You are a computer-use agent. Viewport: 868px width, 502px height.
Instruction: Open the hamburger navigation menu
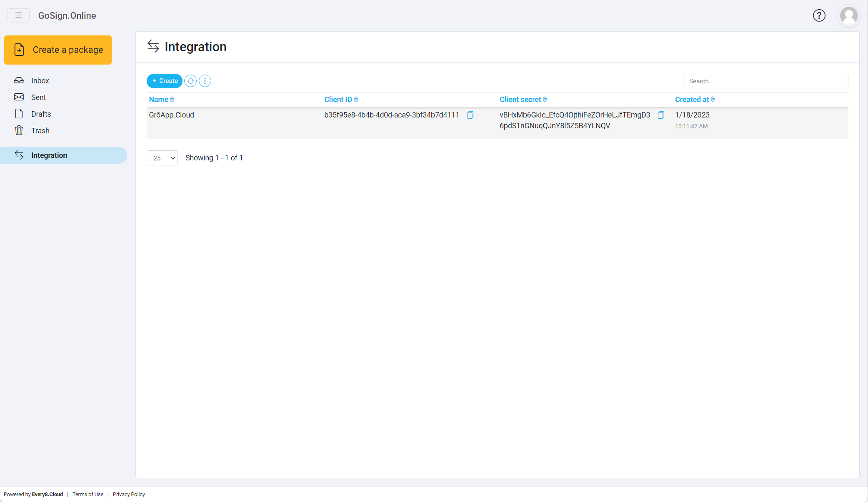[x=18, y=15]
